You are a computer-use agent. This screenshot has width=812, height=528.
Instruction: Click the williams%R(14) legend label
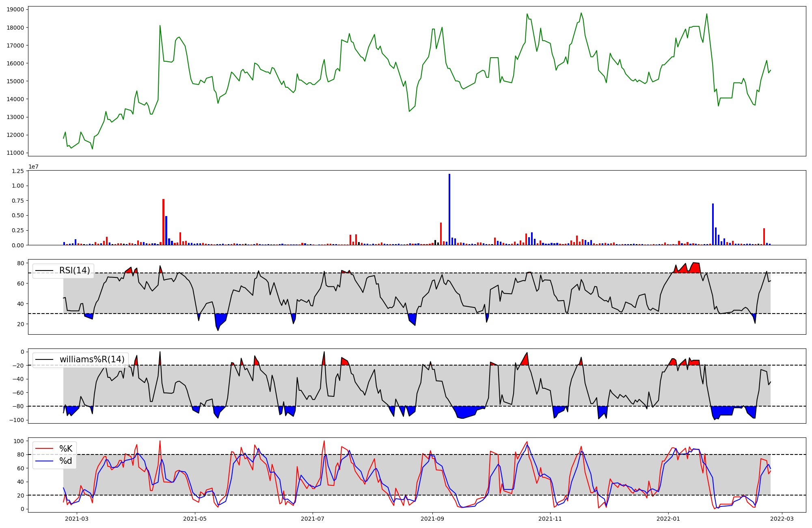click(x=92, y=359)
